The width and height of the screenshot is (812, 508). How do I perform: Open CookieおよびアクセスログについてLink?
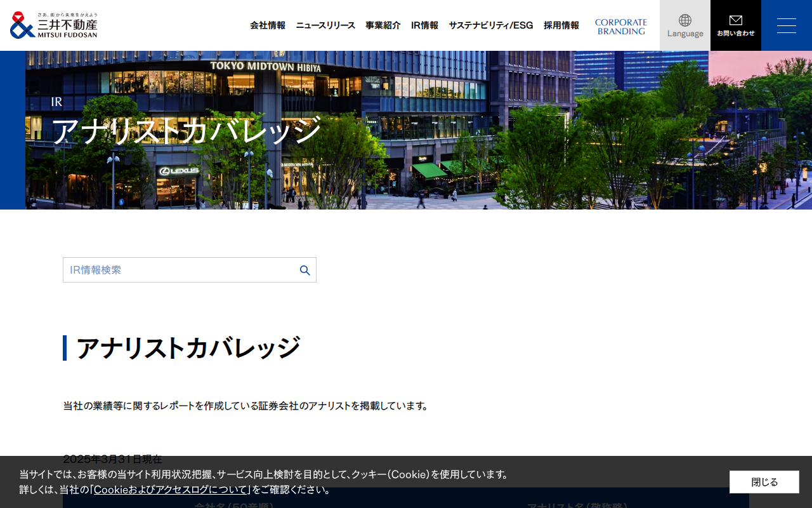pos(170,490)
